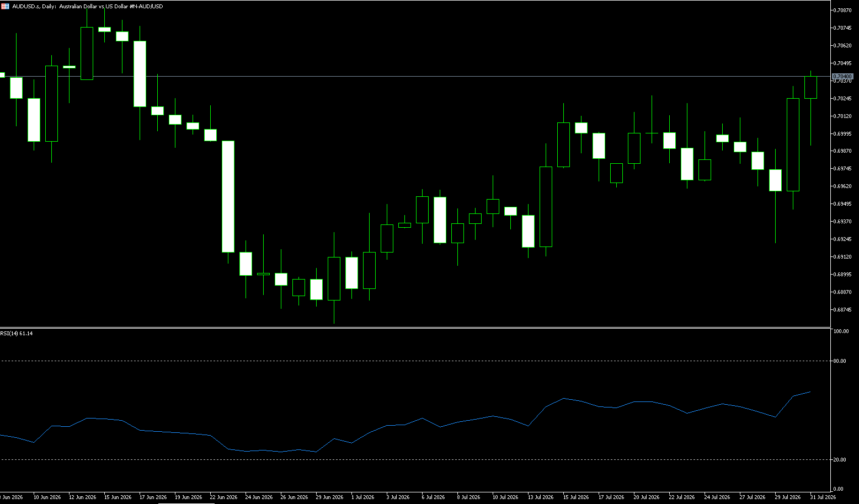
Task: Choose the 26 Jun 2026 date label
Action: click(x=295, y=497)
